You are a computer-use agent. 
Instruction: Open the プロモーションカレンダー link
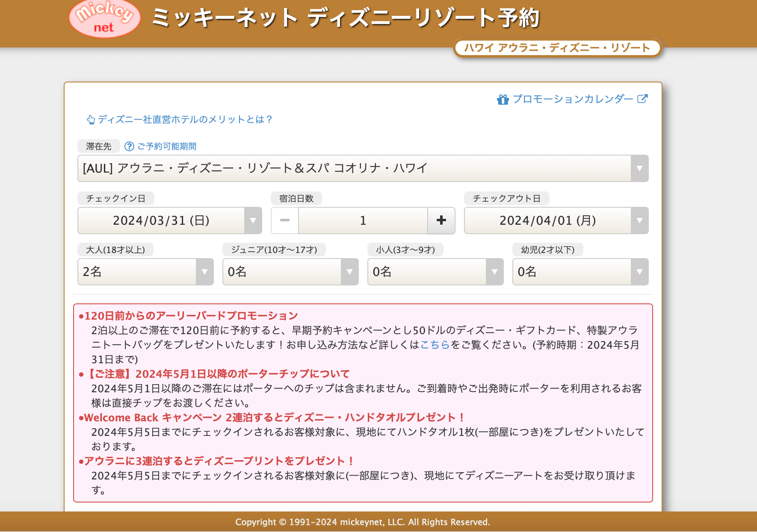coord(573,99)
